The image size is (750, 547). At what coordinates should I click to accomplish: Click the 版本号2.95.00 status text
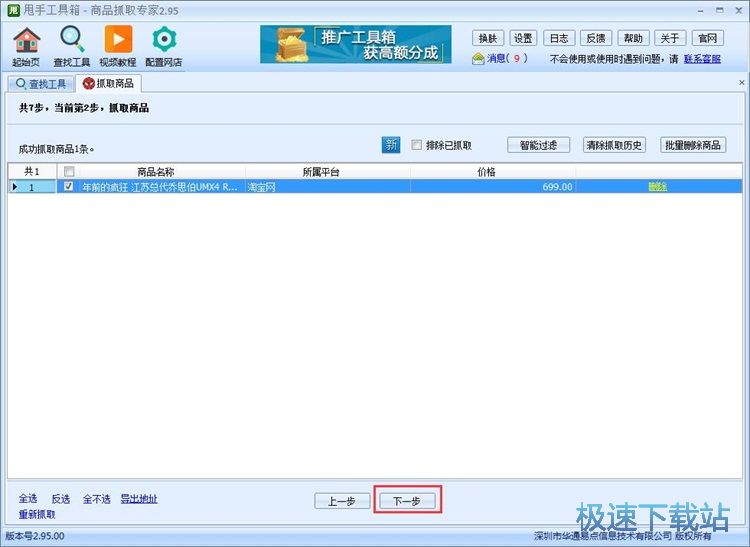[34, 536]
